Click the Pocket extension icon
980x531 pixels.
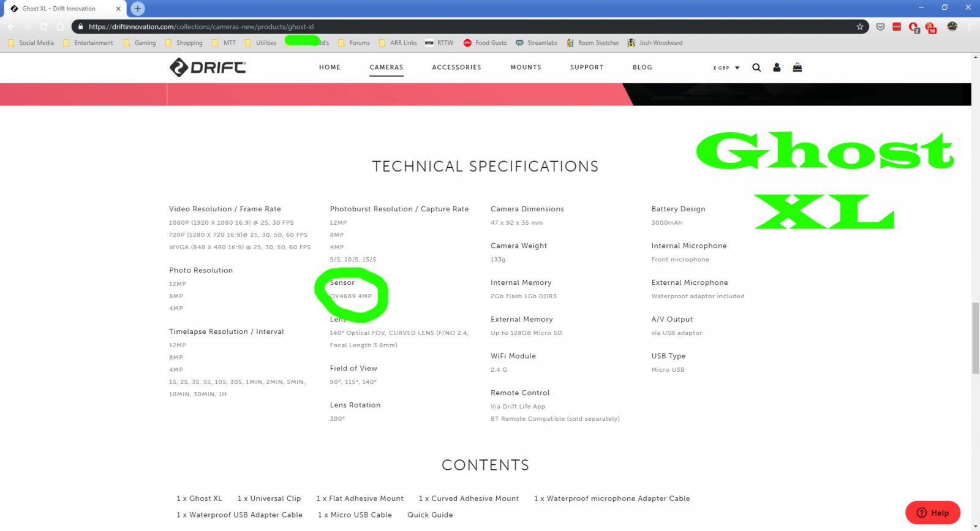(x=880, y=26)
